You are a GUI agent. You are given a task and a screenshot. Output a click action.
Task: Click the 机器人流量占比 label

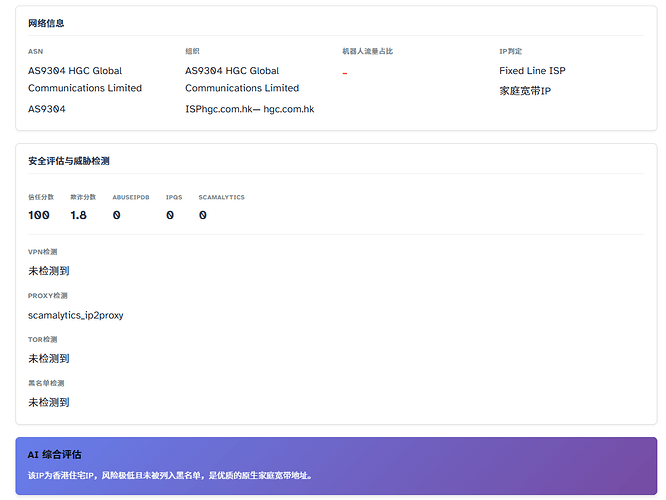pyautogui.click(x=367, y=51)
